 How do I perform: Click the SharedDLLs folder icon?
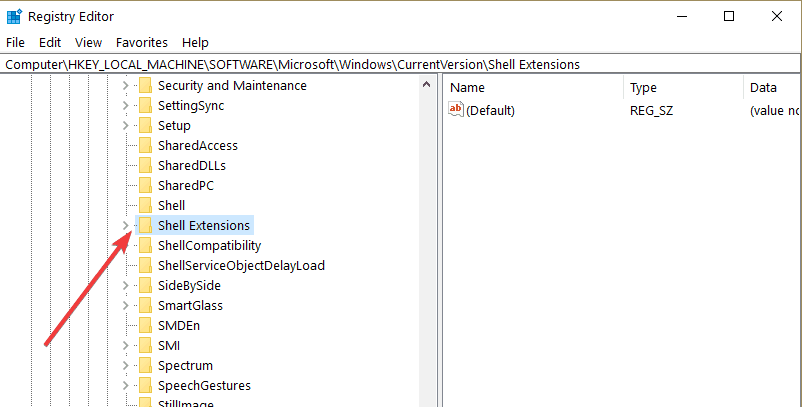pos(145,166)
